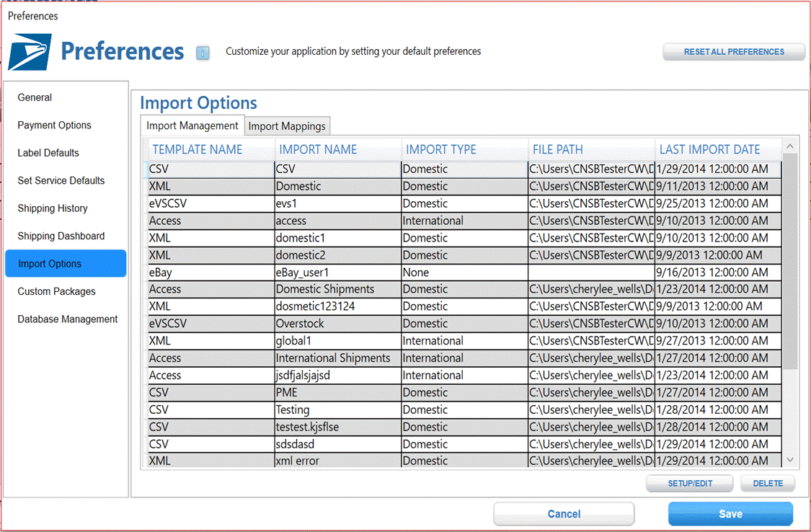Click the testest.kjsflse import name
The width and height of the screenshot is (811, 532).
click(x=338, y=427)
